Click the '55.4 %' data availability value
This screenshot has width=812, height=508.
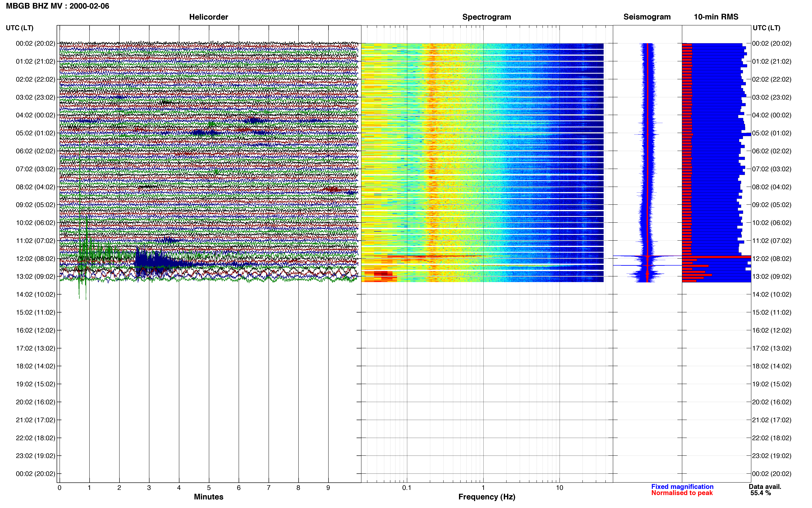click(x=761, y=493)
